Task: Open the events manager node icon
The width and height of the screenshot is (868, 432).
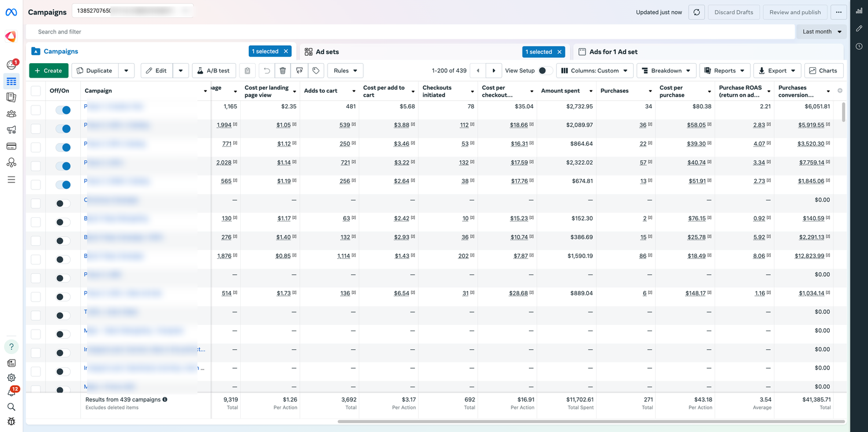Action: pyautogui.click(x=11, y=163)
